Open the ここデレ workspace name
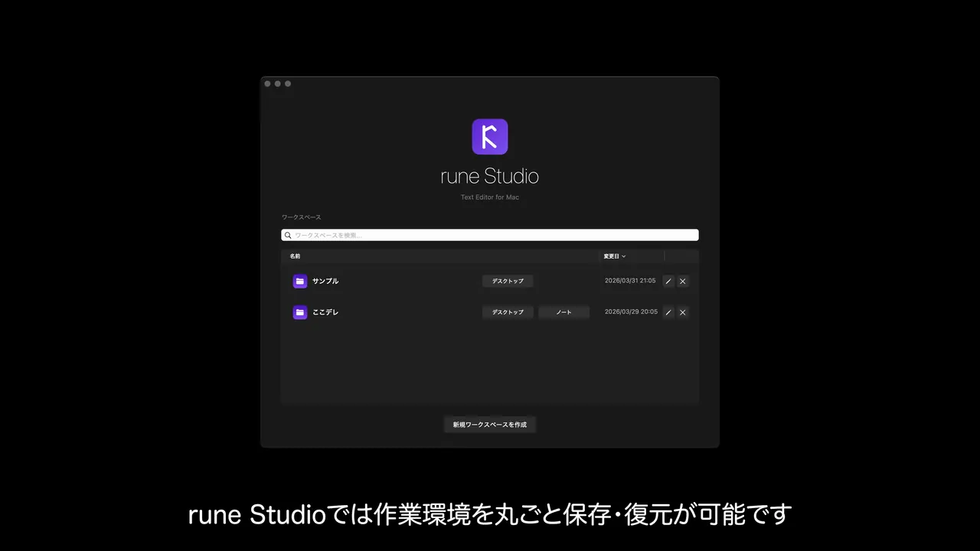The image size is (980, 551). 325,312
